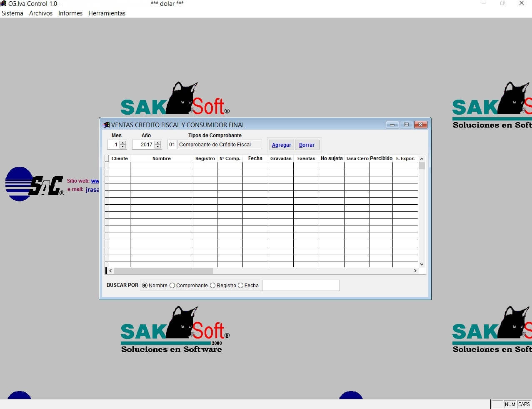
Task: Click the N° Comp. column header
Action: [230, 158]
